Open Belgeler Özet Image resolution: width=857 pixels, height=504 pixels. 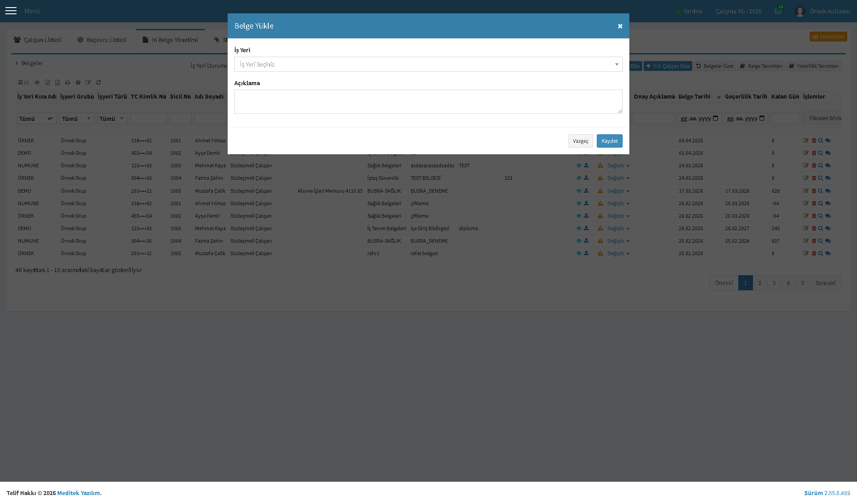715,66
